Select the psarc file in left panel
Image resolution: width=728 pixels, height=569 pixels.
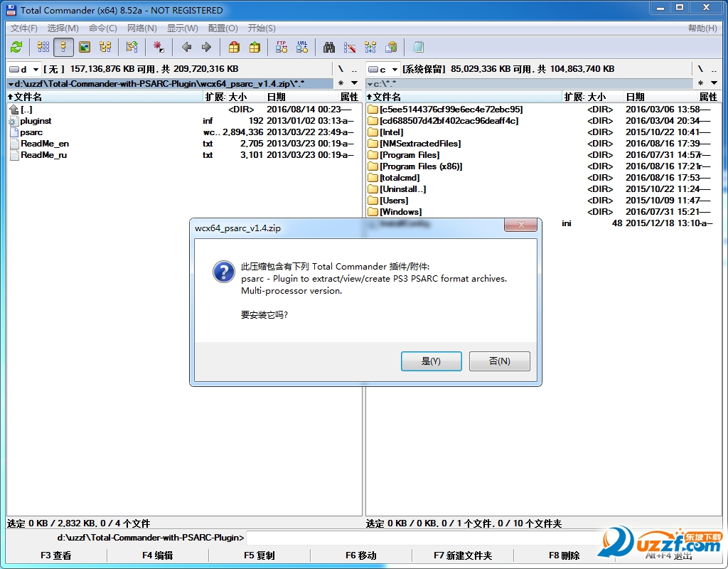[31, 132]
